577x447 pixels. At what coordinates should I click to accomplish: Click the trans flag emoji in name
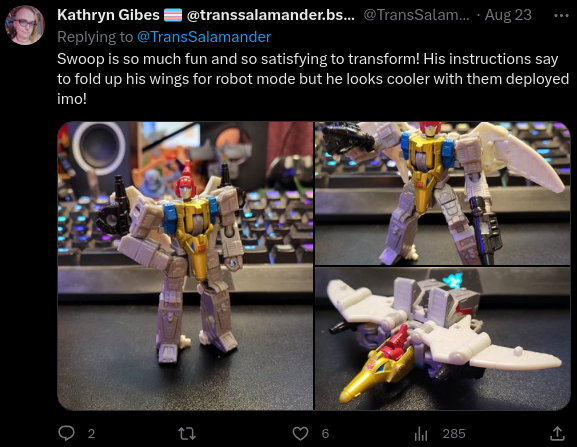pos(173,15)
